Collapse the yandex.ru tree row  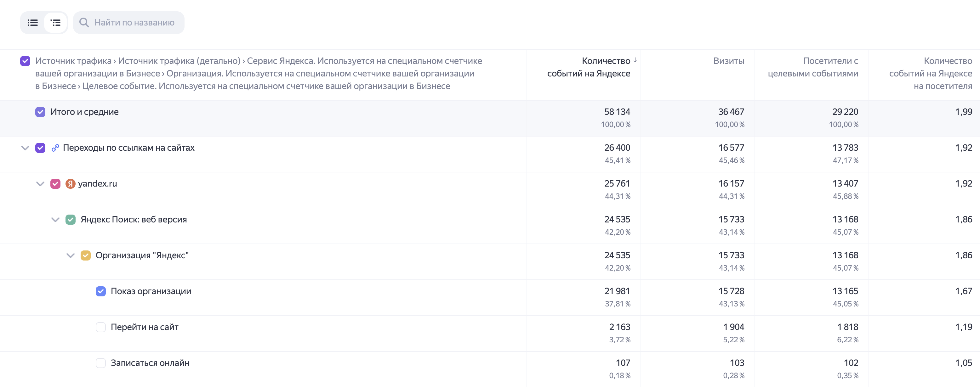(40, 184)
